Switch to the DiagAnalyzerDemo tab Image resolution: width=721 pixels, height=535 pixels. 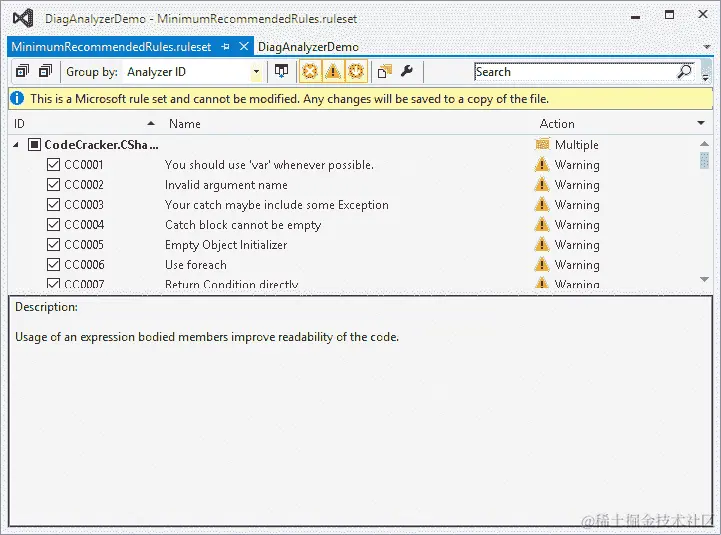(x=308, y=46)
